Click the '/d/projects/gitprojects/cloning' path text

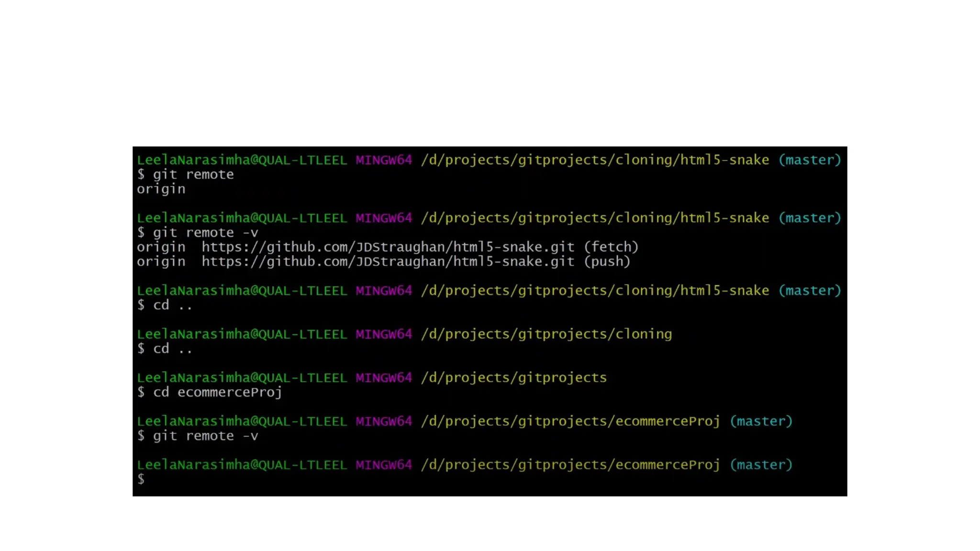click(x=546, y=334)
